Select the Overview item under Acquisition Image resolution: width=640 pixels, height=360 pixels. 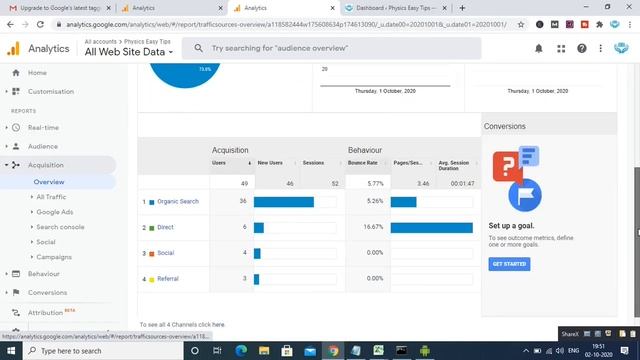click(x=49, y=182)
